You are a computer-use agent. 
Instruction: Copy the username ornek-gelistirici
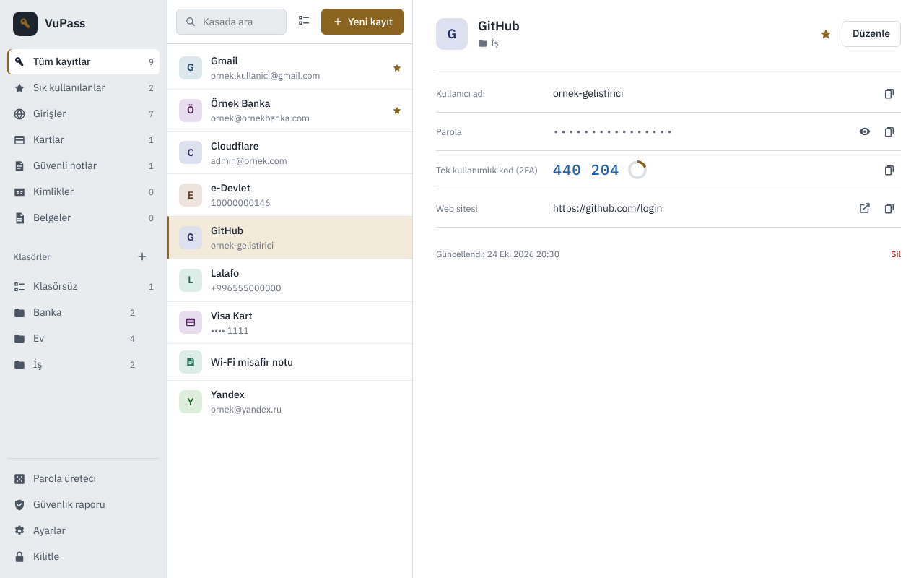point(889,93)
